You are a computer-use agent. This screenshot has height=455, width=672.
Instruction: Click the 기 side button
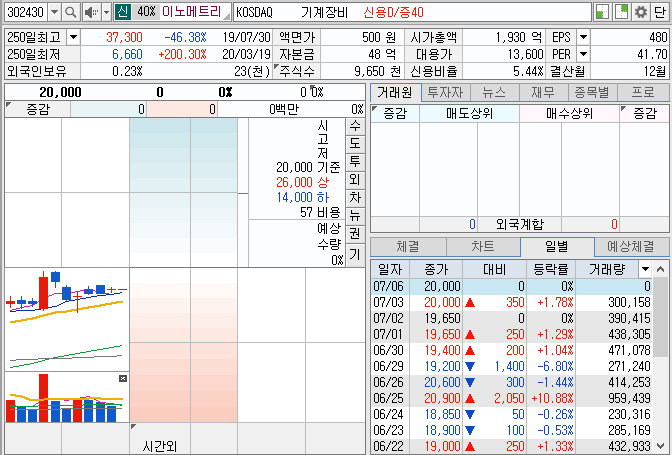[355, 254]
